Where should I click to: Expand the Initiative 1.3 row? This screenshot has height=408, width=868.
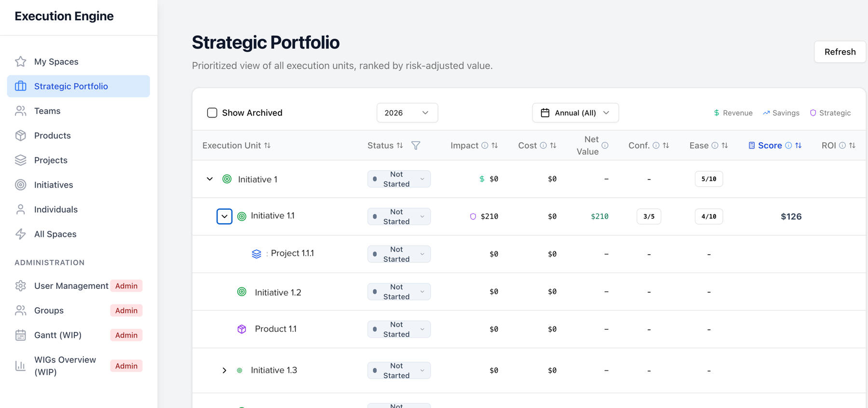pyautogui.click(x=224, y=370)
